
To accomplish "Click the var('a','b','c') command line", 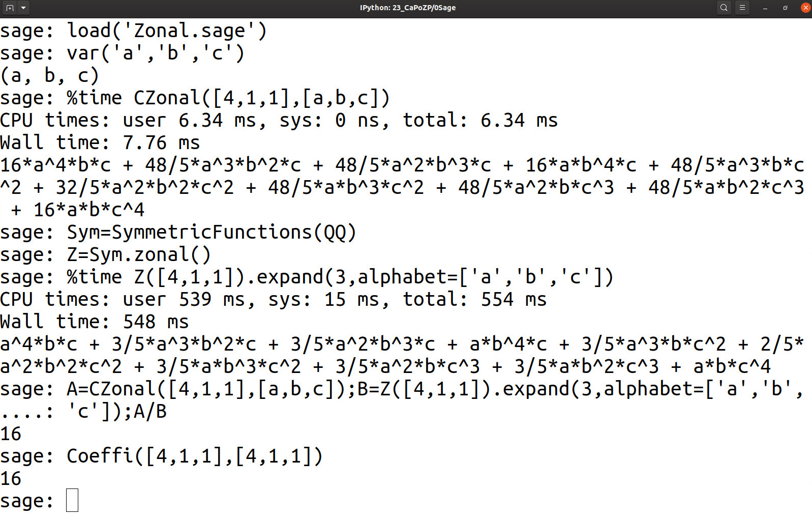I will click(x=156, y=53).
